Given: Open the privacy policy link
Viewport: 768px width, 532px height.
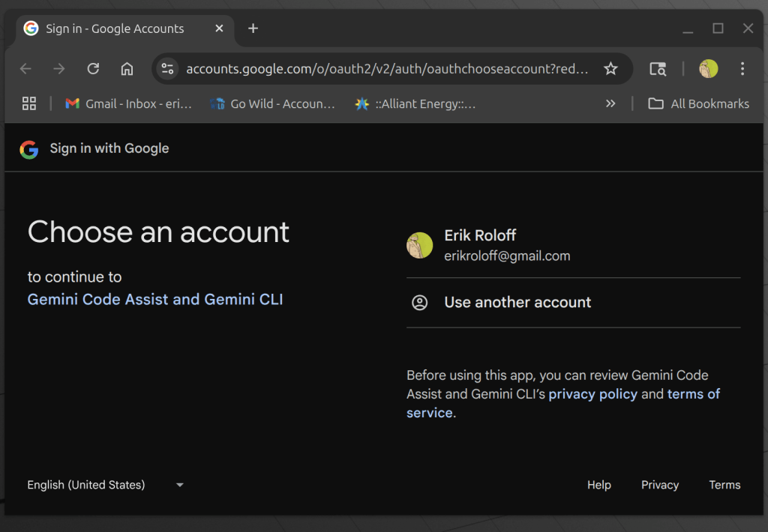Looking at the screenshot, I should coord(592,394).
